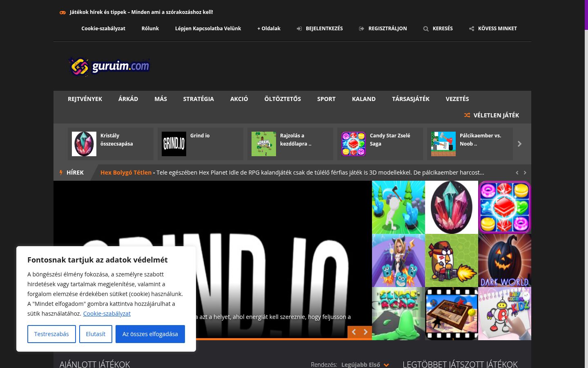The width and height of the screenshot is (588, 368).
Task: Show previous news ticker item
Action: (x=517, y=173)
